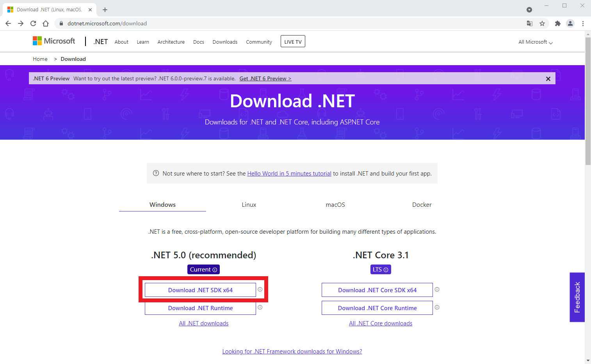Click the Microsoft logo

click(54, 41)
